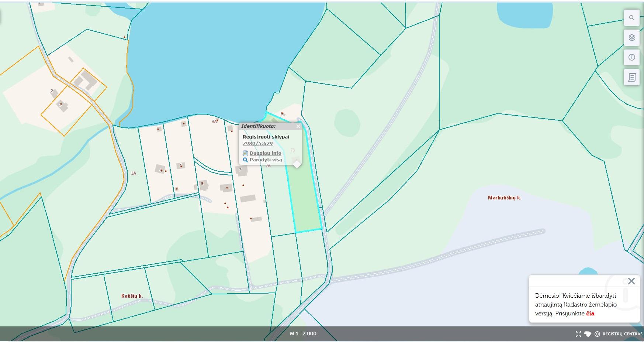Viewport: 644px width, 342px height.
Task: Click building numbered 5 on map
Action: click(x=181, y=165)
